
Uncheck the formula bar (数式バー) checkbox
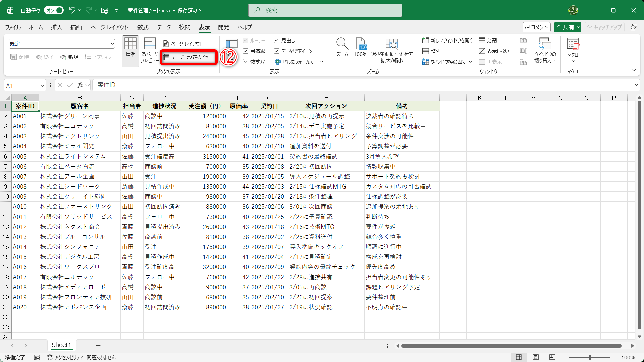[246, 62]
